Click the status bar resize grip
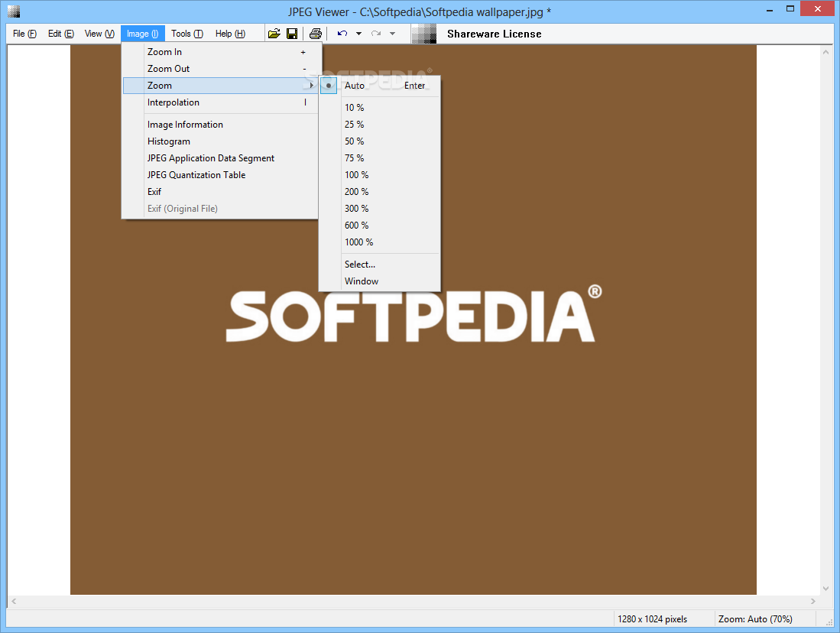Image resolution: width=840 pixels, height=633 pixels. pos(829,622)
